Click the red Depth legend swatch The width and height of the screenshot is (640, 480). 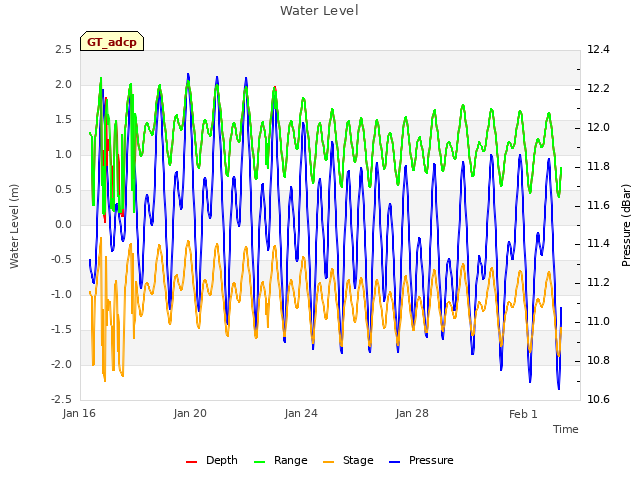(x=191, y=462)
